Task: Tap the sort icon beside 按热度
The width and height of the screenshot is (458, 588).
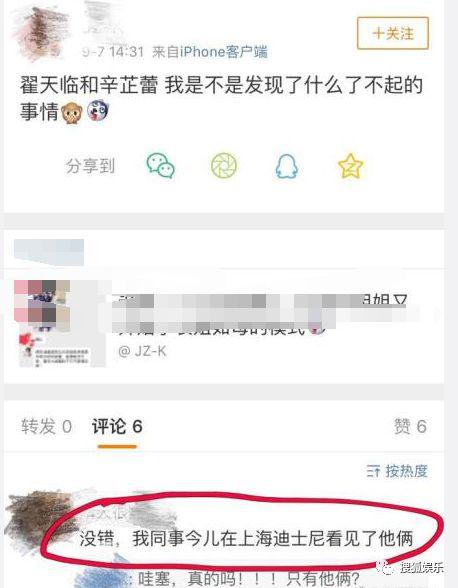Action: coord(374,471)
